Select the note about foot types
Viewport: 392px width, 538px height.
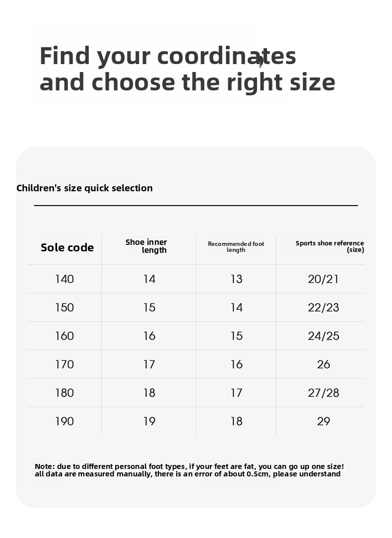point(189,470)
